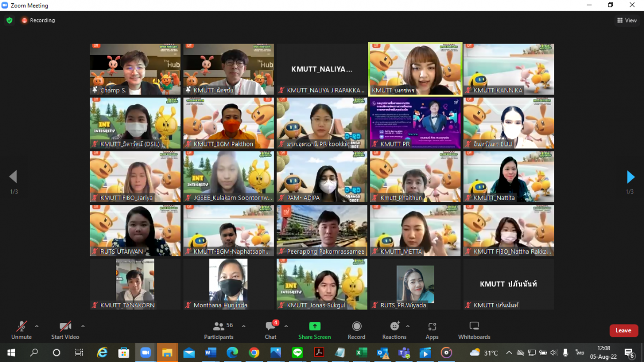
Task: Click the red Leave button
Action: click(624, 330)
